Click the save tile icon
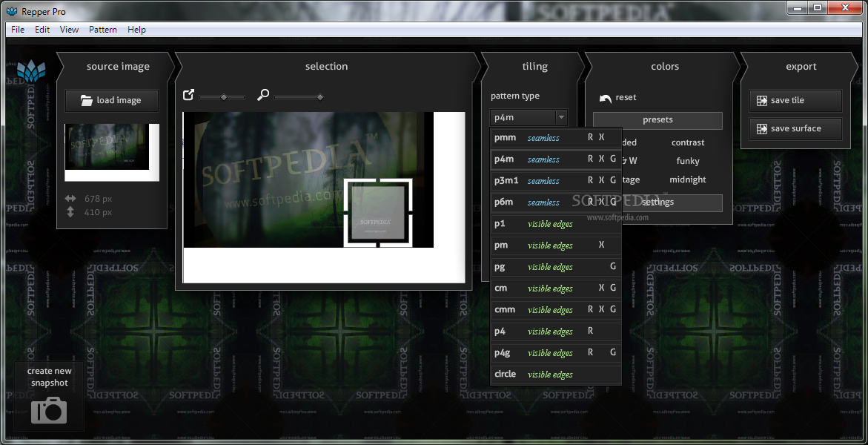This screenshot has height=445, width=868. [x=762, y=101]
